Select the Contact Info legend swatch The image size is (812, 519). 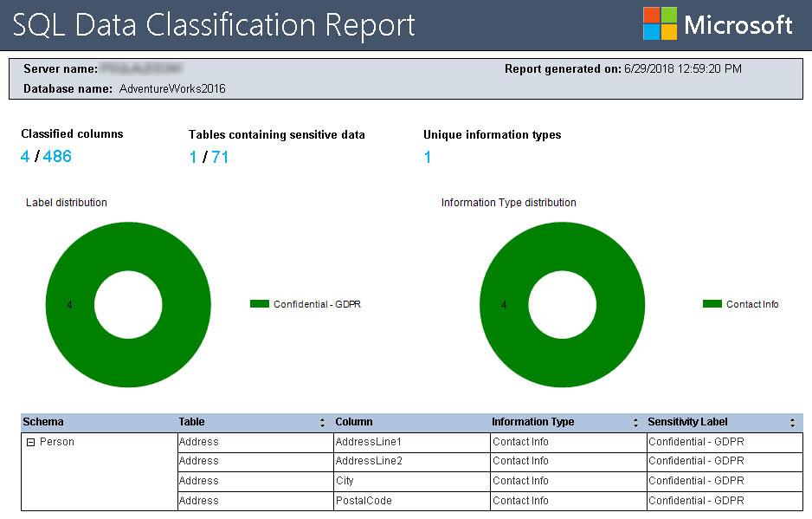tap(712, 304)
